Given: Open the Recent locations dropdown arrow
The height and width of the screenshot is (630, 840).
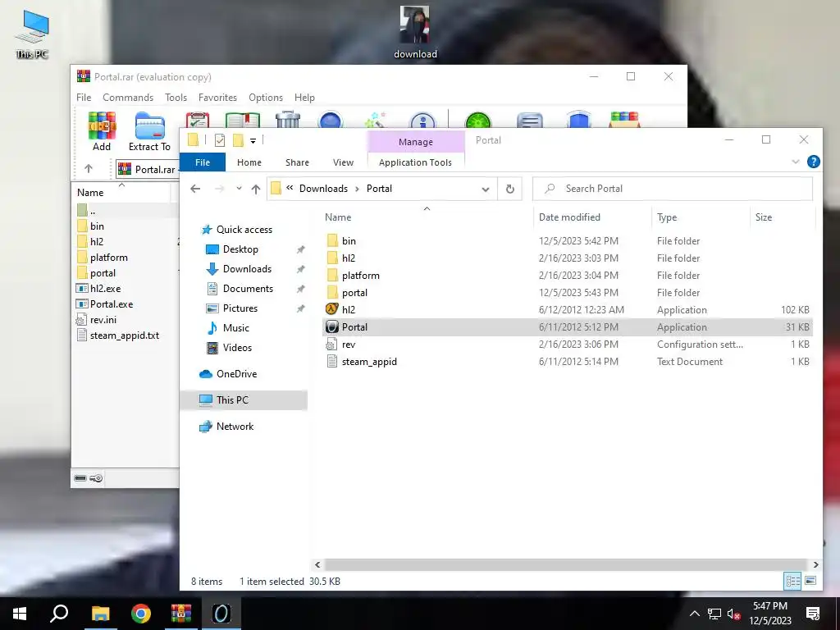Looking at the screenshot, I should (x=239, y=189).
